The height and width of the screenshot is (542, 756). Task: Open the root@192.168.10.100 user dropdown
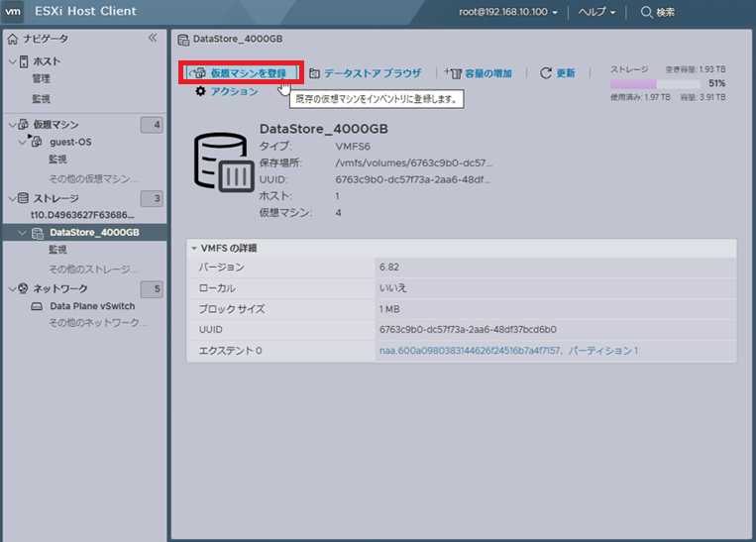pyautogui.click(x=508, y=12)
